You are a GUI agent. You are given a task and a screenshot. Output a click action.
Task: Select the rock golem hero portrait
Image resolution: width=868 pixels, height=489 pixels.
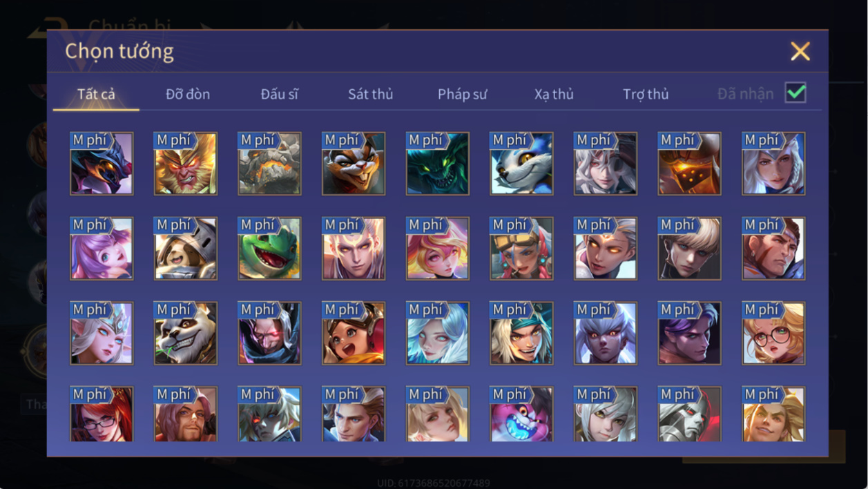pyautogui.click(x=269, y=164)
